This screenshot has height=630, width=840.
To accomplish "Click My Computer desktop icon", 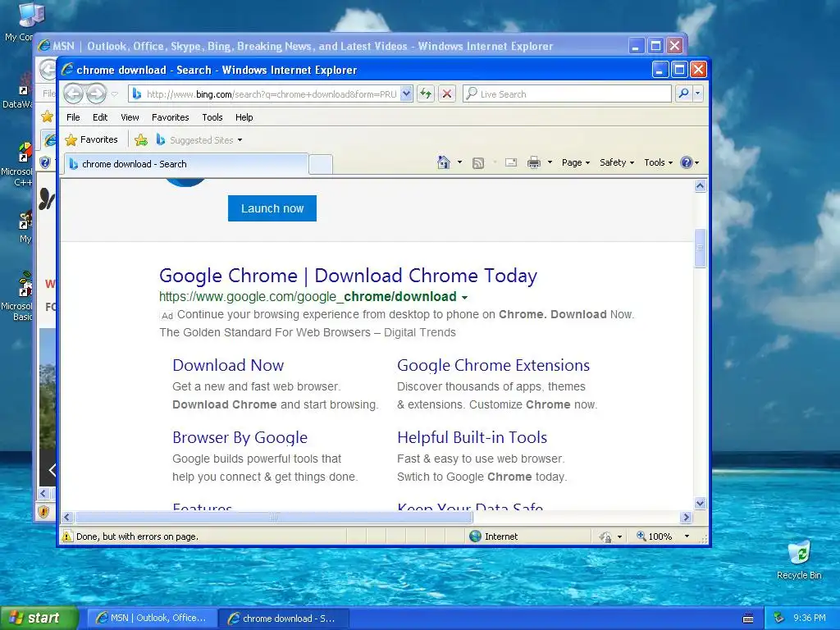I will click(31, 15).
